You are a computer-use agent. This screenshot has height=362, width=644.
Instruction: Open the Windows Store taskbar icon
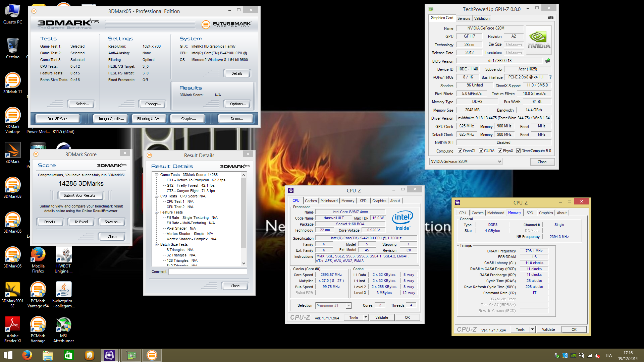pyautogui.click(x=68, y=355)
